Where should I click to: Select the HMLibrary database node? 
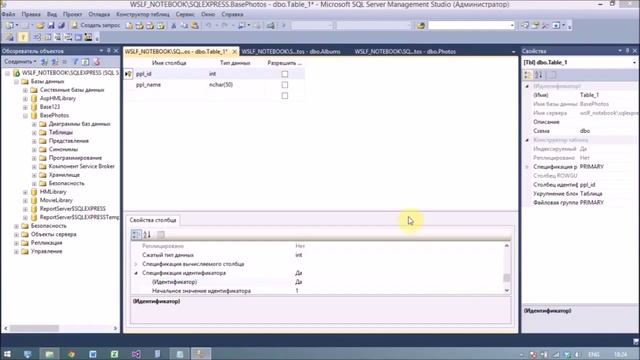pos(53,192)
